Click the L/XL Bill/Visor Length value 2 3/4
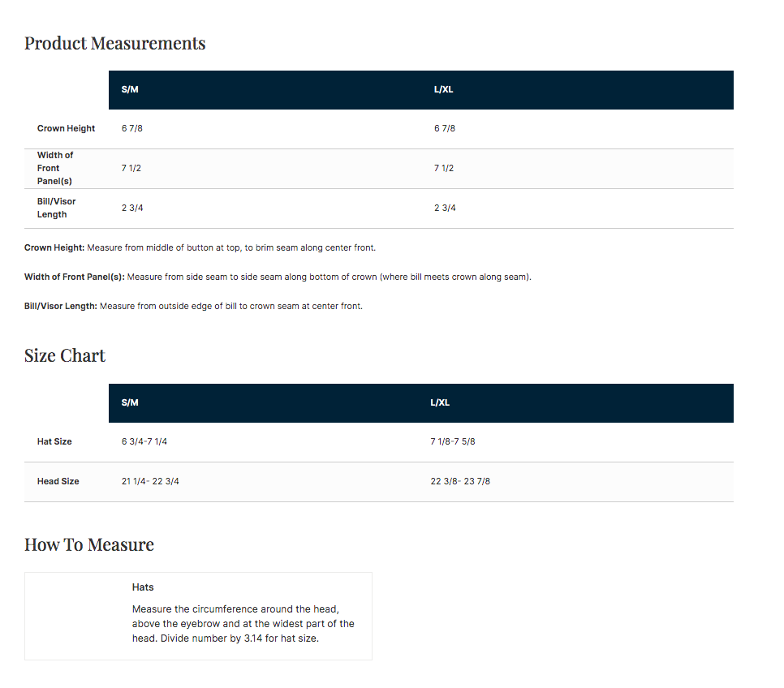 pyautogui.click(x=445, y=208)
